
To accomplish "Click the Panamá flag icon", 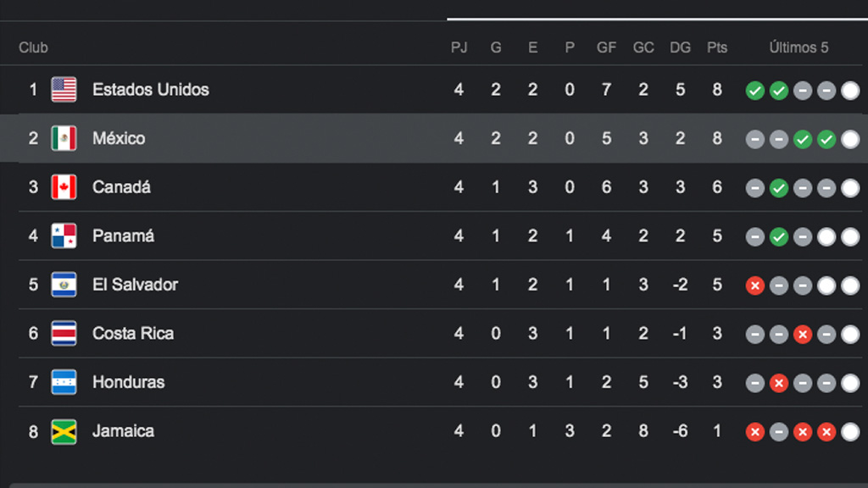I will tap(64, 236).
